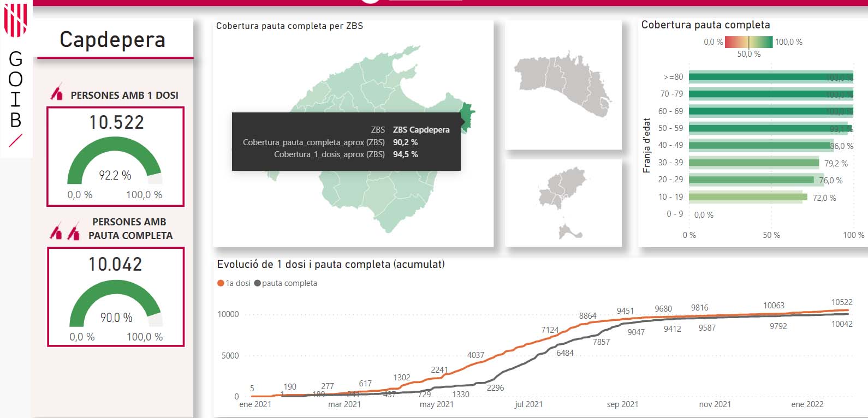Click the 94,5 % value in the tooltip
The image size is (868, 418).
coord(405,154)
